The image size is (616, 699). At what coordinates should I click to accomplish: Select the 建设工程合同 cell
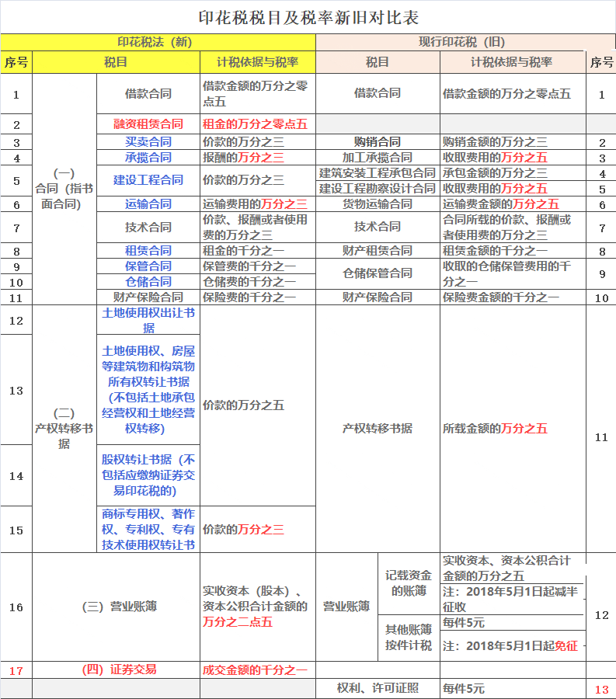148,180
